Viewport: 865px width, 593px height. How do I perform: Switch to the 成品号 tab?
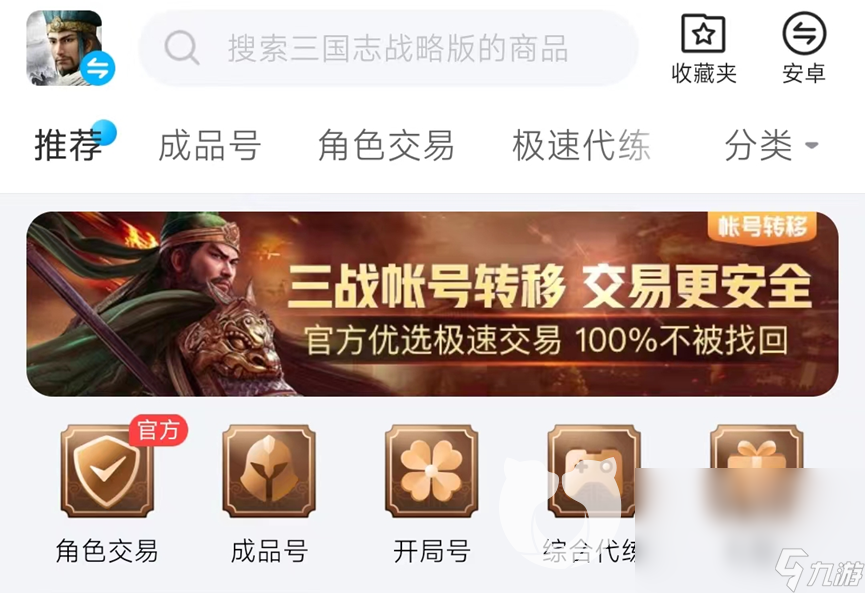coord(210,146)
